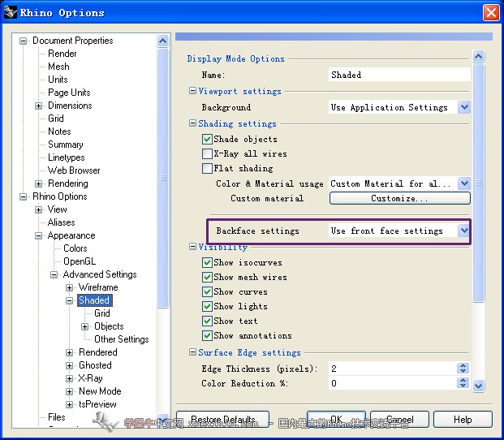The height and width of the screenshot is (440, 504).
Task: Select Grid under Shaded
Action: point(102,313)
